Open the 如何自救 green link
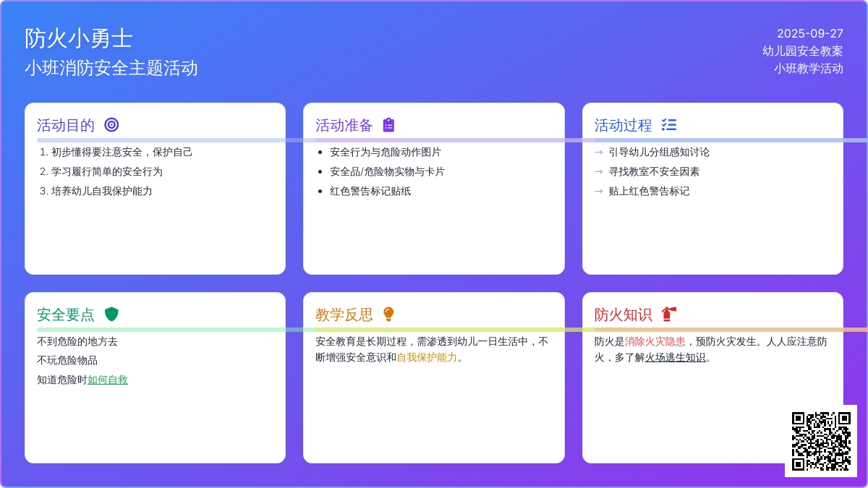 coord(108,380)
